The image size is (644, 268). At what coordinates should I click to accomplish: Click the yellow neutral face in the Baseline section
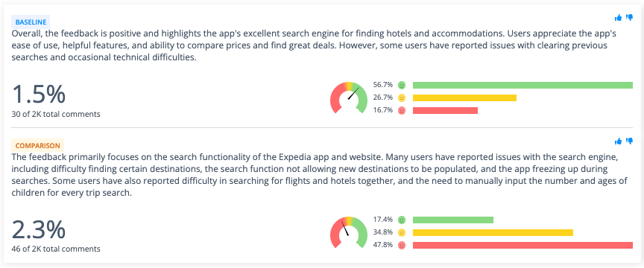coord(402,98)
